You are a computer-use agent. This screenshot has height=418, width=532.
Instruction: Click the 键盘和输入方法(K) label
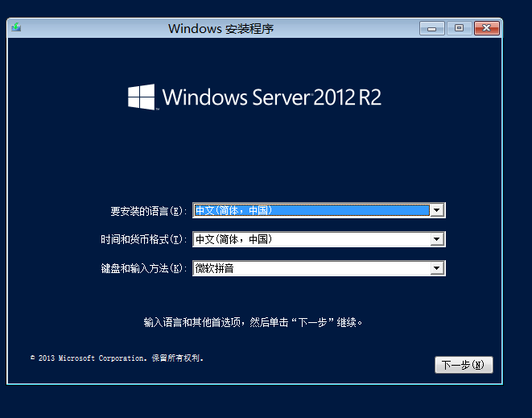pyautogui.click(x=144, y=268)
